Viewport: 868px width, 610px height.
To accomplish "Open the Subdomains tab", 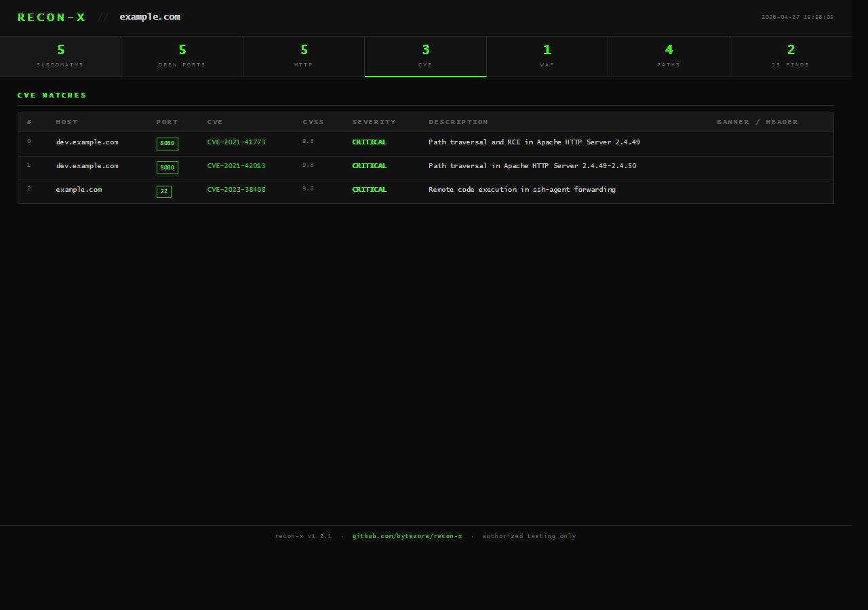I will 60,56.
